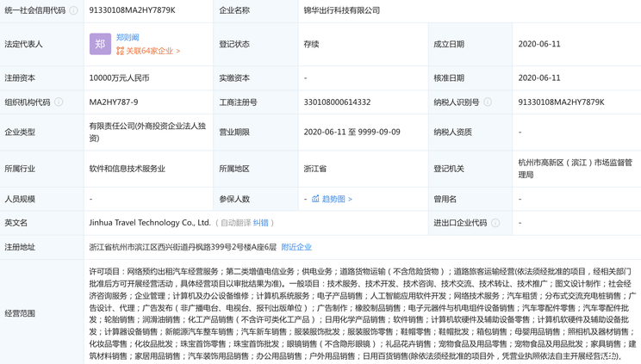Click info icon next to 统一社会信用代码
Screen dimensions: 641x364
coord(73,10)
